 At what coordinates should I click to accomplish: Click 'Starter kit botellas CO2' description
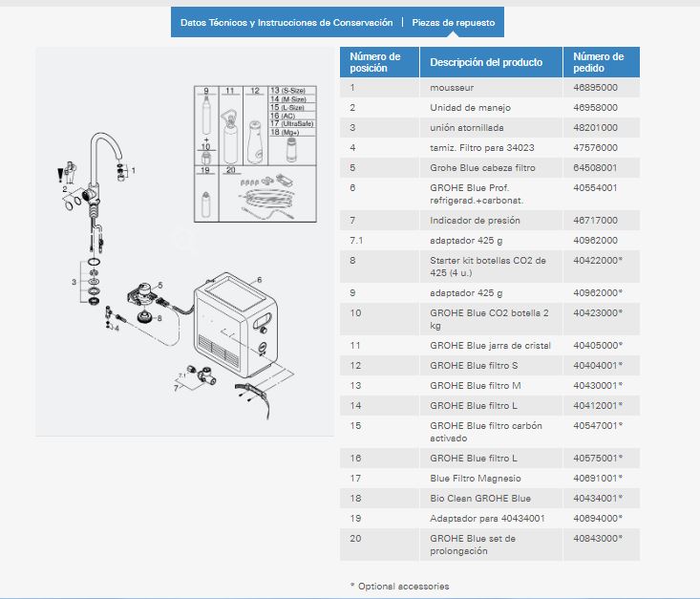[x=487, y=267]
